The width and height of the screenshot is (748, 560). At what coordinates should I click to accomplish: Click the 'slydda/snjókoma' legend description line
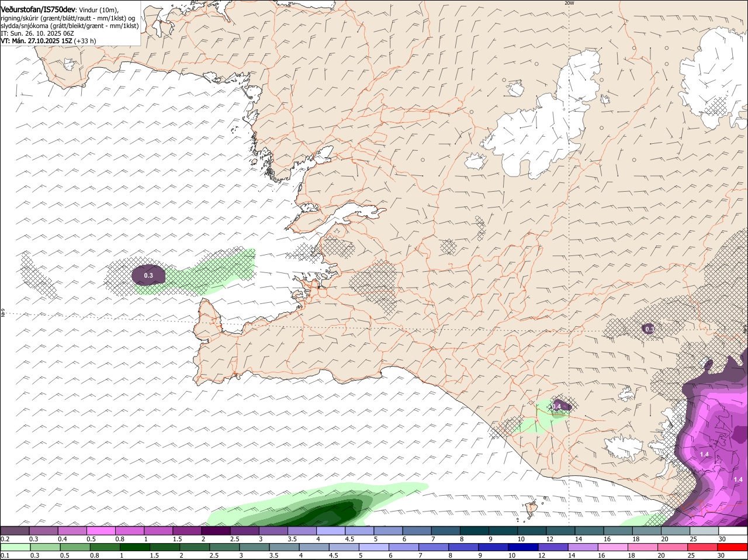70,26
